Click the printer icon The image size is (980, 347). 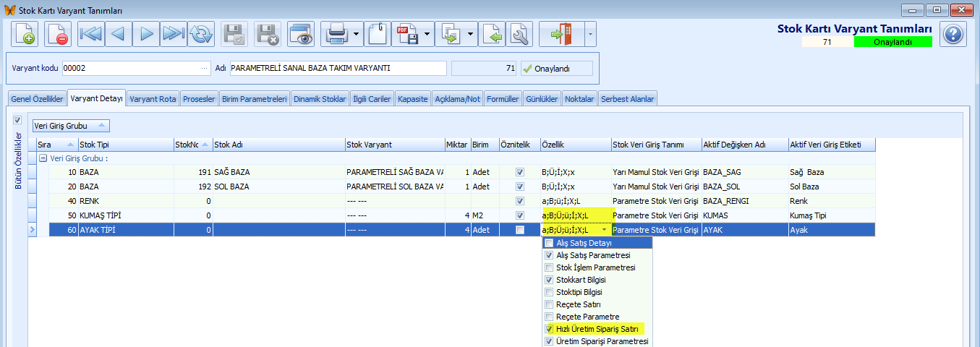[x=336, y=34]
